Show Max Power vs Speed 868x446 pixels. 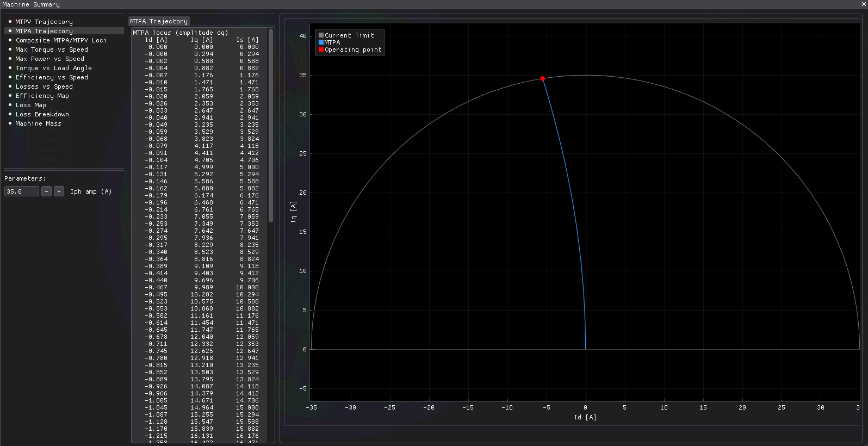point(50,59)
